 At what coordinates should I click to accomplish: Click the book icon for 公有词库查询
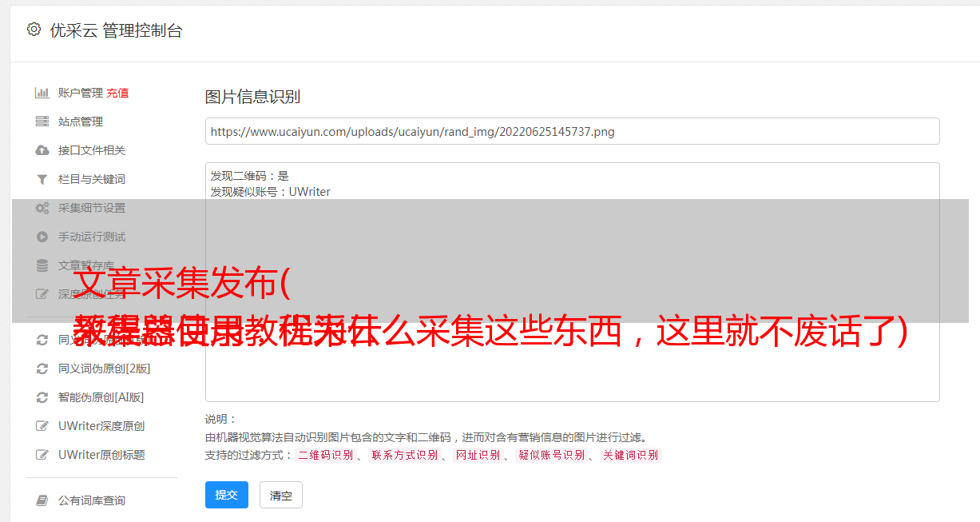coord(42,500)
